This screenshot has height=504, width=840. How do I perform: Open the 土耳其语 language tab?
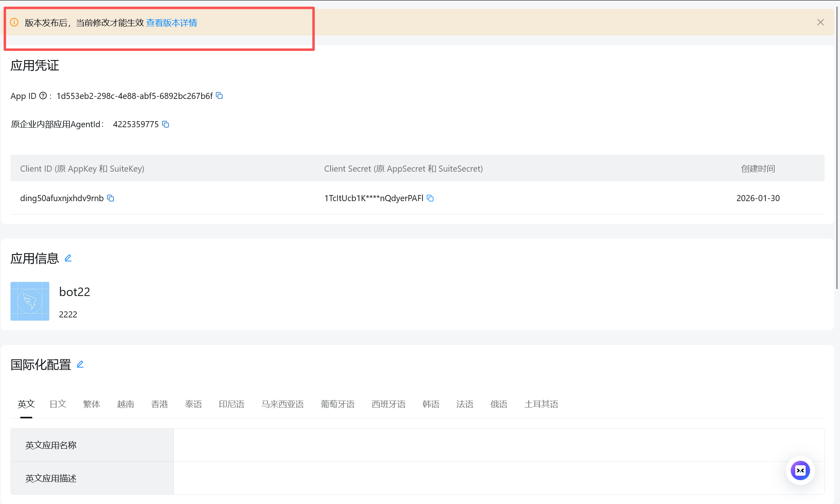coord(541,404)
